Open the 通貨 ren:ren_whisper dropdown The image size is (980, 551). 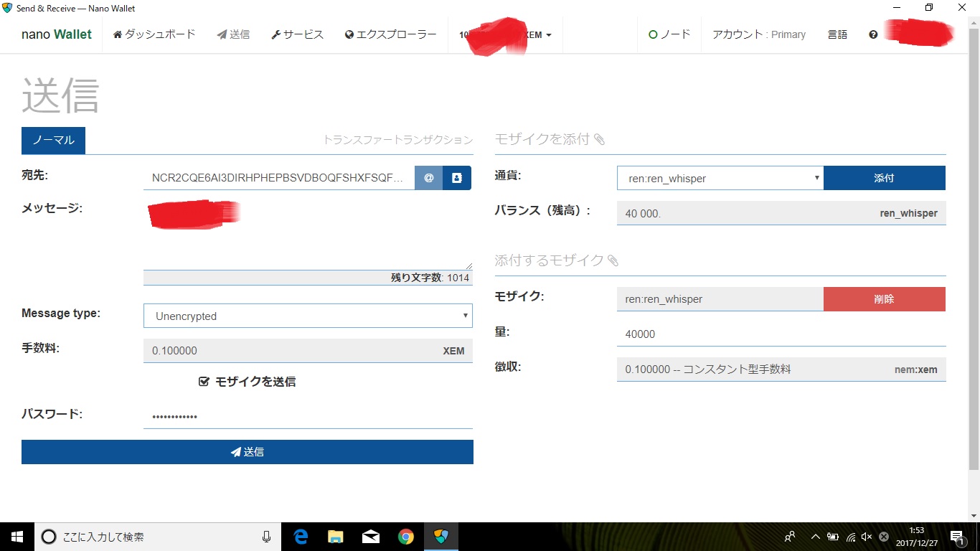(x=720, y=178)
